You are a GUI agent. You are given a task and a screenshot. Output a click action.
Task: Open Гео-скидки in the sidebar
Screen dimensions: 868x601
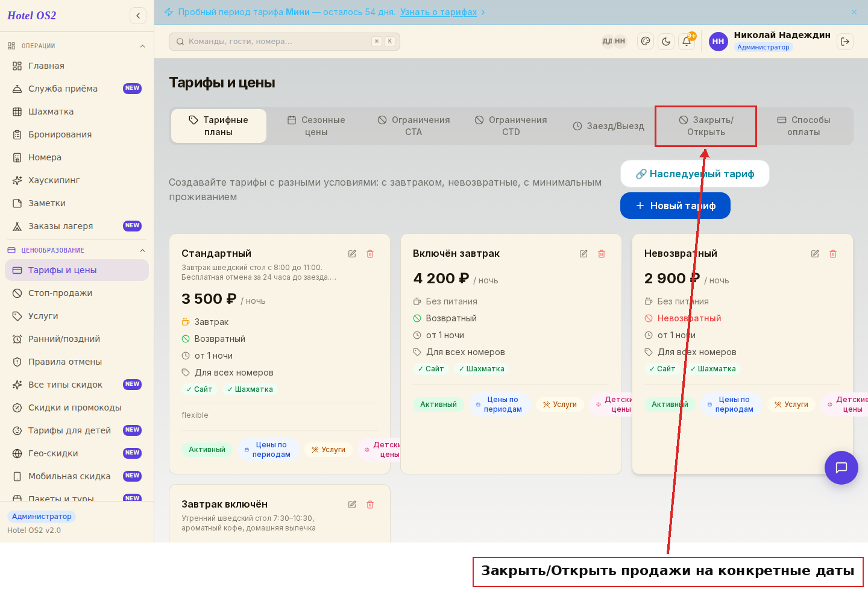coord(77,453)
